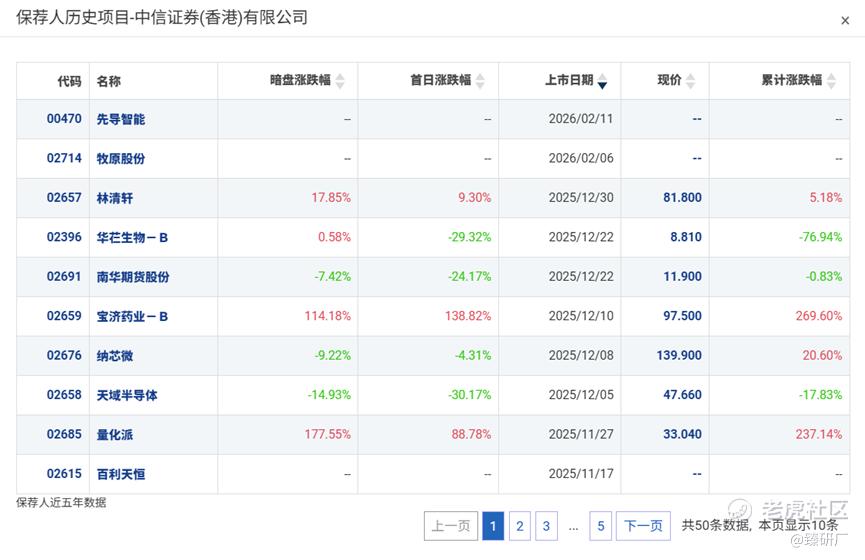The height and width of the screenshot is (560, 865).
Task: Click the 上一页 previous page button
Action: click(x=451, y=526)
